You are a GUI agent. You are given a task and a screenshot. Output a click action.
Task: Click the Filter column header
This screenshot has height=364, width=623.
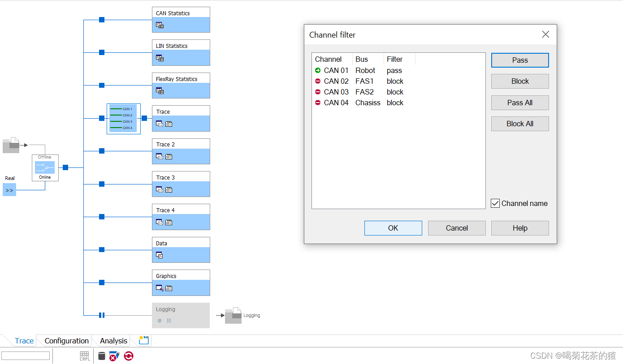click(x=399, y=59)
